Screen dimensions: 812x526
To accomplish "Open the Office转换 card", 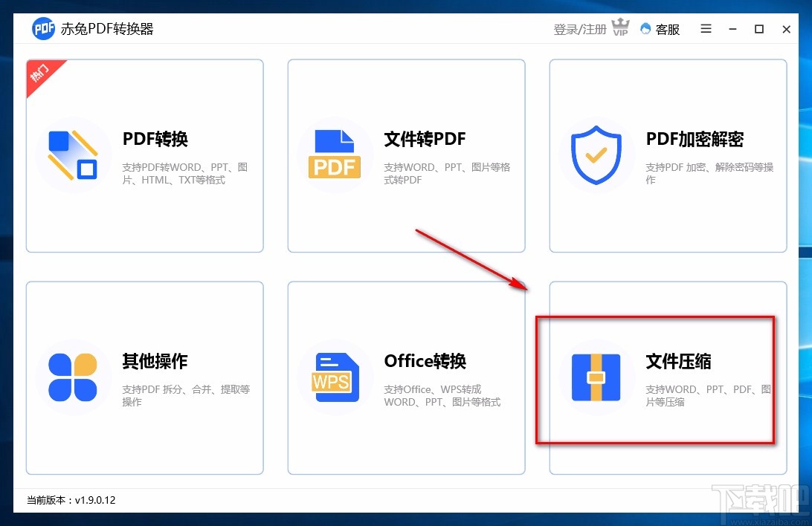I will (406, 377).
